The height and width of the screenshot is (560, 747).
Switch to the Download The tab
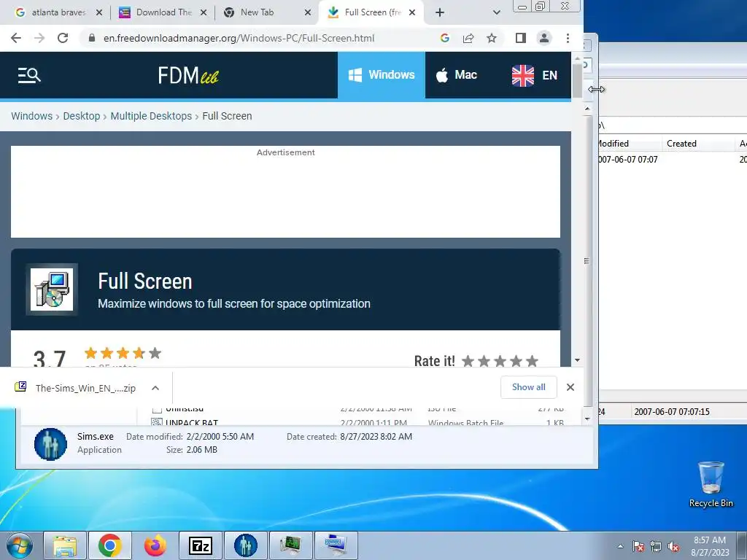[163, 12]
